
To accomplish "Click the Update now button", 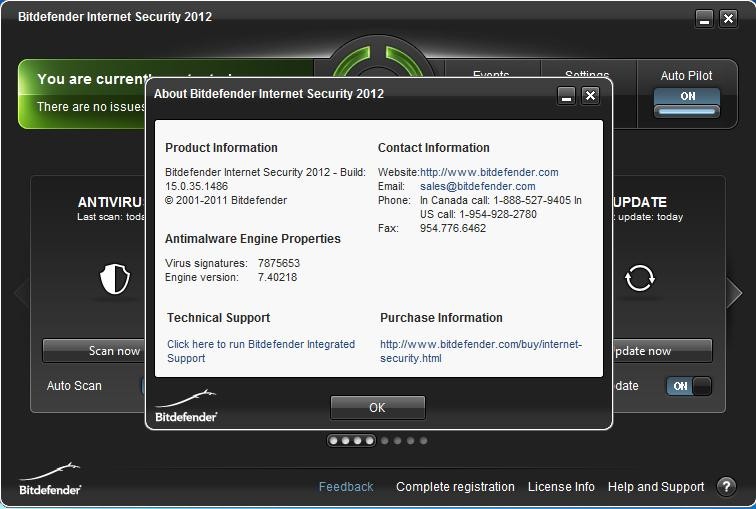I will click(x=663, y=351).
